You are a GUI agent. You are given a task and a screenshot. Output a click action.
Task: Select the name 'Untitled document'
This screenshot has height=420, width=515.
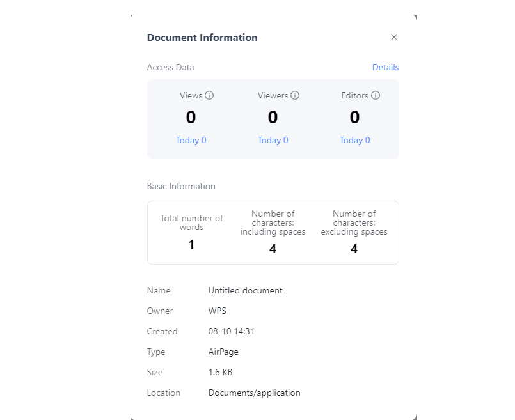(x=246, y=290)
